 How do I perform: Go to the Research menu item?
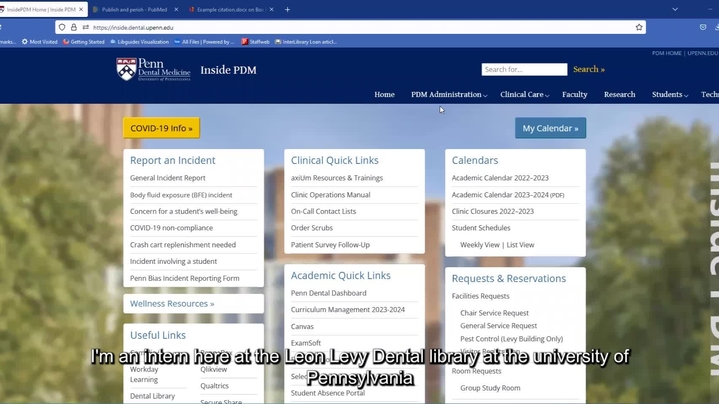[619, 95]
